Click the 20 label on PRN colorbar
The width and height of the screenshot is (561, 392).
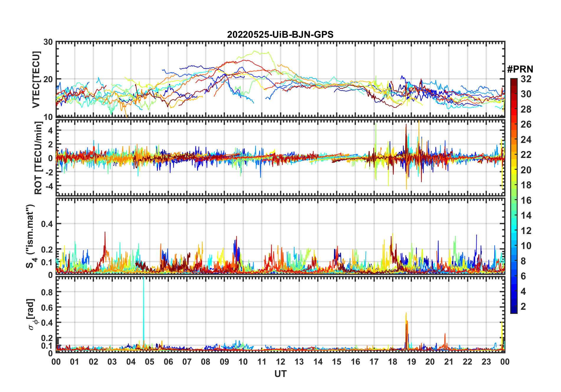pos(526,170)
